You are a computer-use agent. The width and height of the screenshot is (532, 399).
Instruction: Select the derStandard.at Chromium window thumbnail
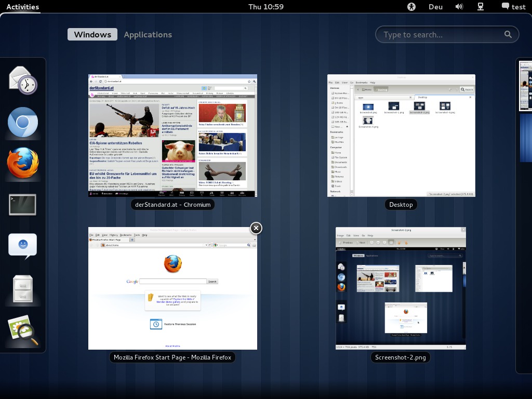click(x=172, y=136)
